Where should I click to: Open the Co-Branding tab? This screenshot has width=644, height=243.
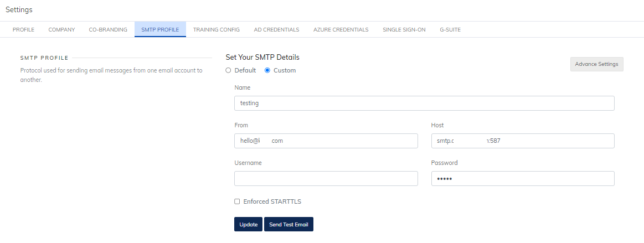(108, 29)
